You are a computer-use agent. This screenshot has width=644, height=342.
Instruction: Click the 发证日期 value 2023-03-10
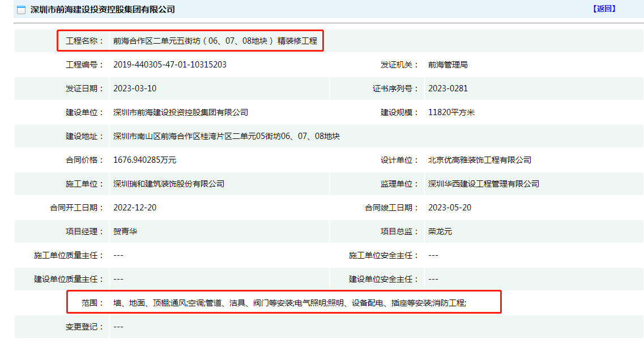point(135,88)
